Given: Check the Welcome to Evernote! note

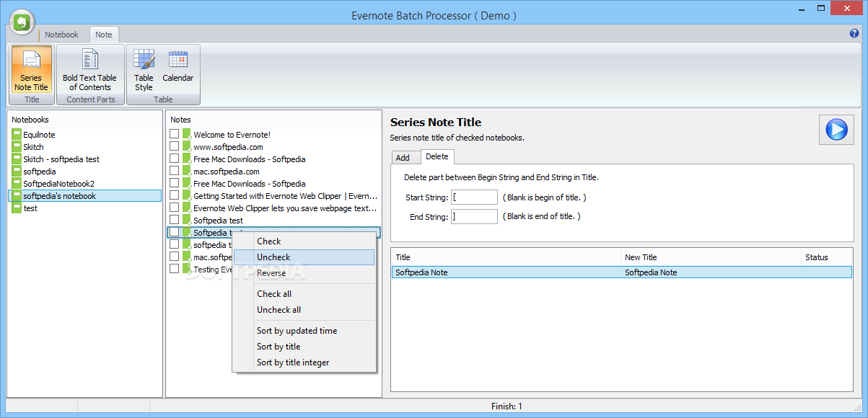Looking at the screenshot, I should coord(174,134).
